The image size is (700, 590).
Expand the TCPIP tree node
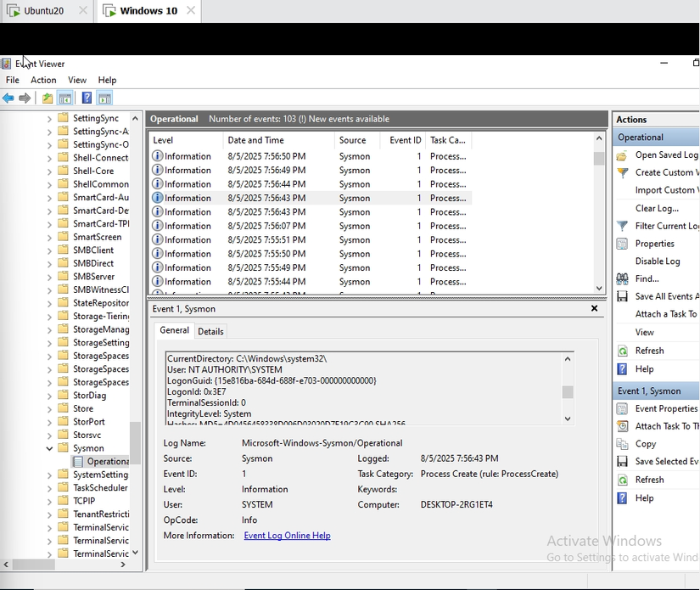tap(49, 501)
